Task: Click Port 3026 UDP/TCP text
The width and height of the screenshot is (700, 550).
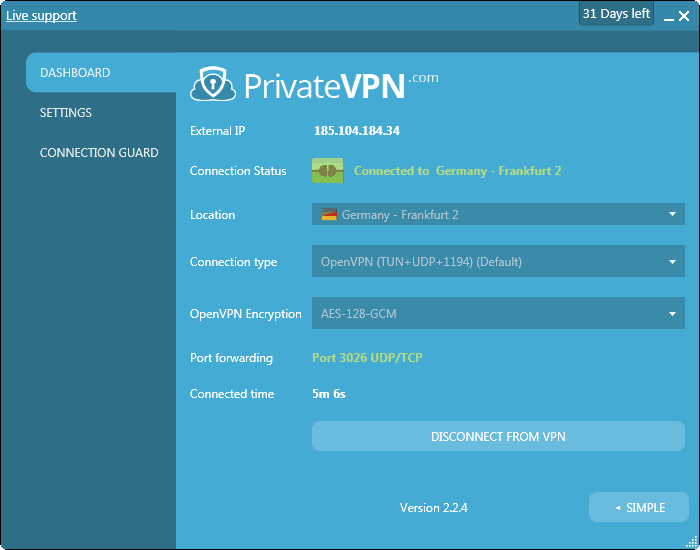Action: (x=367, y=358)
